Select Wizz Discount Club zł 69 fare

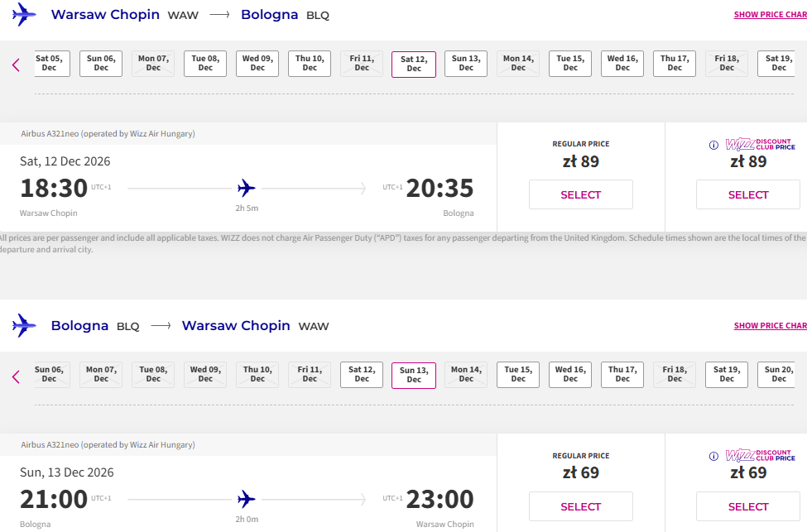(x=747, y=506)
